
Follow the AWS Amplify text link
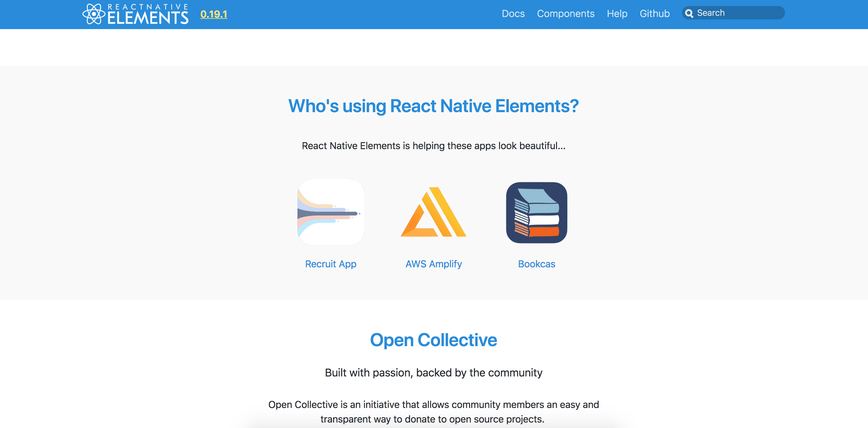[x=433, y=264]
